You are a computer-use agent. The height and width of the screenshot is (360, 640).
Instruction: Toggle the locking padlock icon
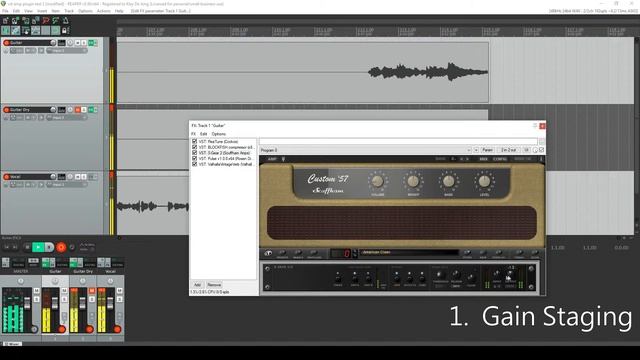click(64, 31)
